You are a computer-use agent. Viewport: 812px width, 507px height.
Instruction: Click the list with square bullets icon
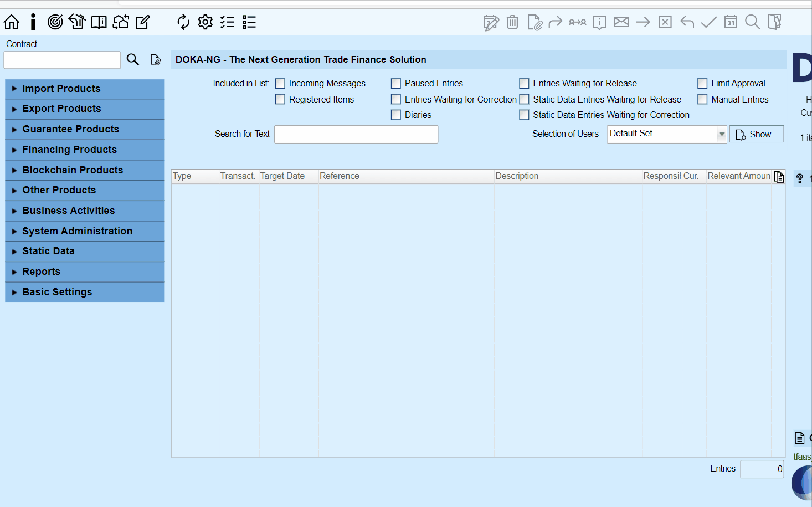(249, 22)
